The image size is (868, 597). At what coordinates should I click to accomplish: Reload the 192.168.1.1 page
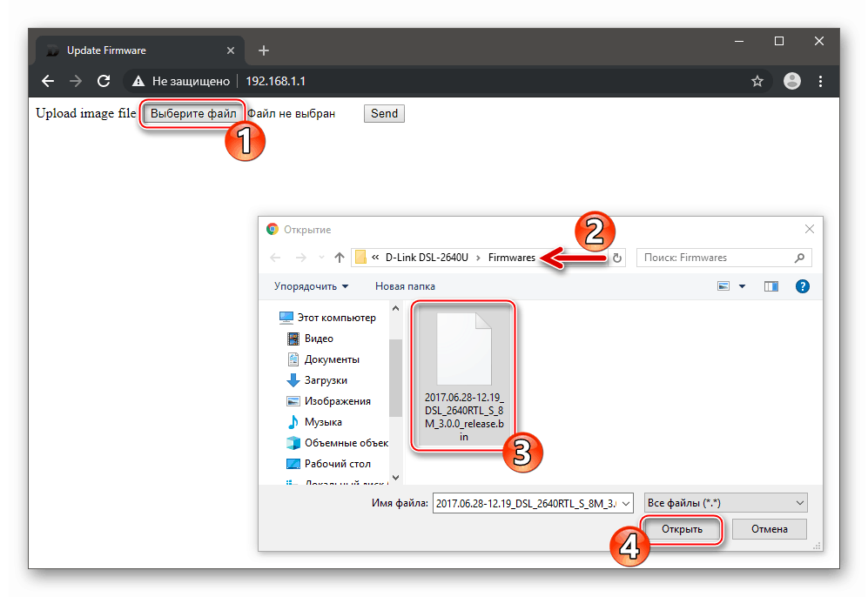click(104, 81)
